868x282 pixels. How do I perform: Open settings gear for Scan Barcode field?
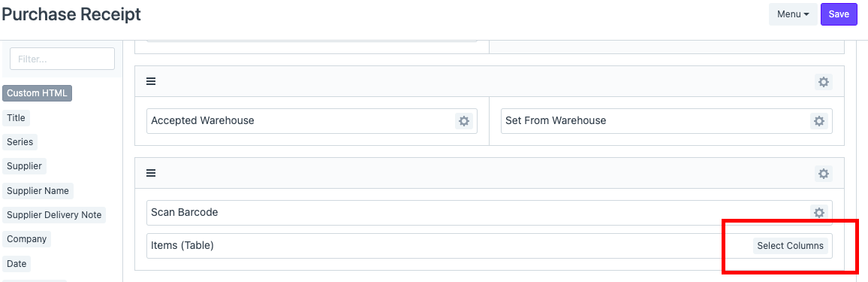819,213
